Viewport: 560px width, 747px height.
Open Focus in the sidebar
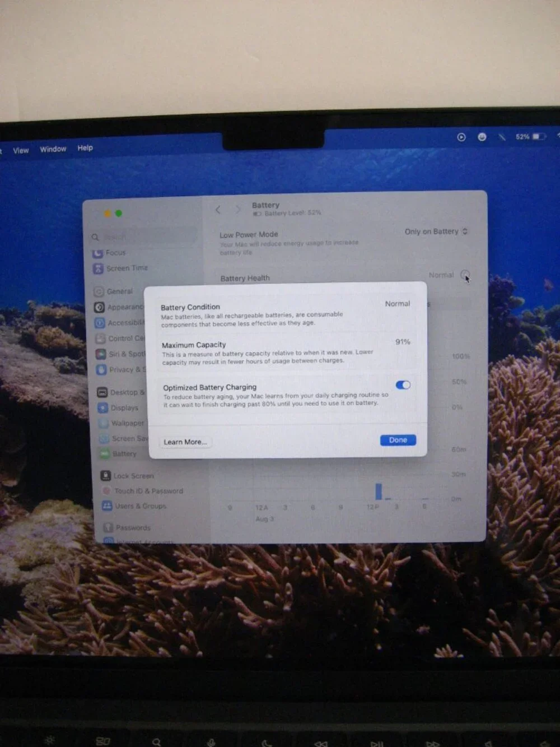109,253
